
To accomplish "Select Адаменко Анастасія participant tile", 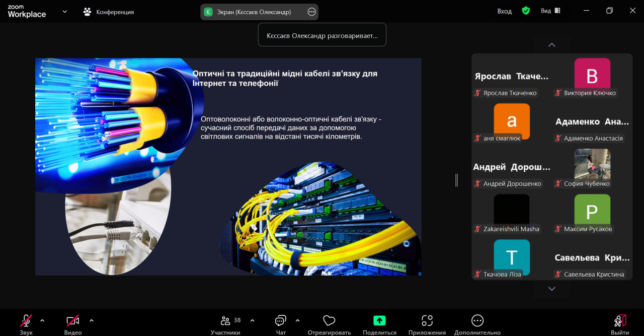I will pos(592,122).
